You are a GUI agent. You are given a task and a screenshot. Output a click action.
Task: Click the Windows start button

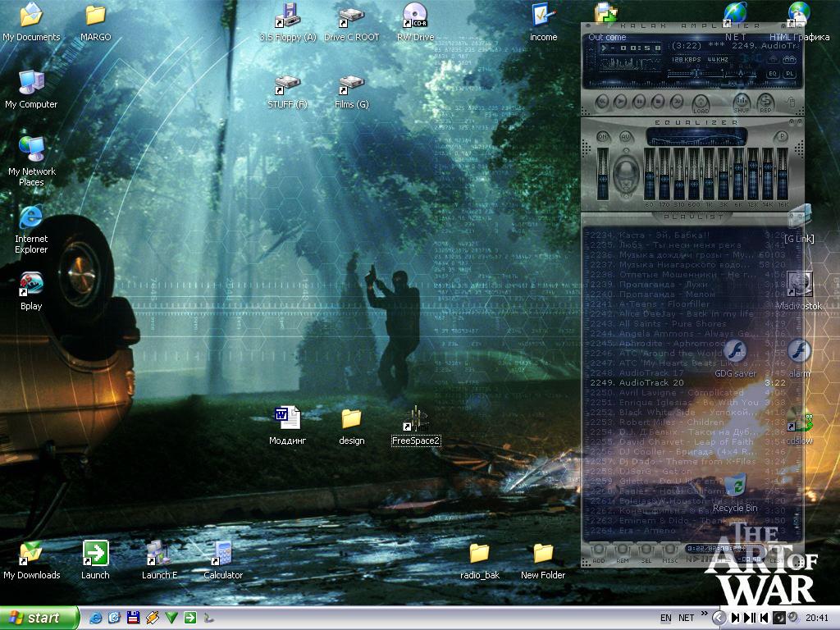coord(39,618)
